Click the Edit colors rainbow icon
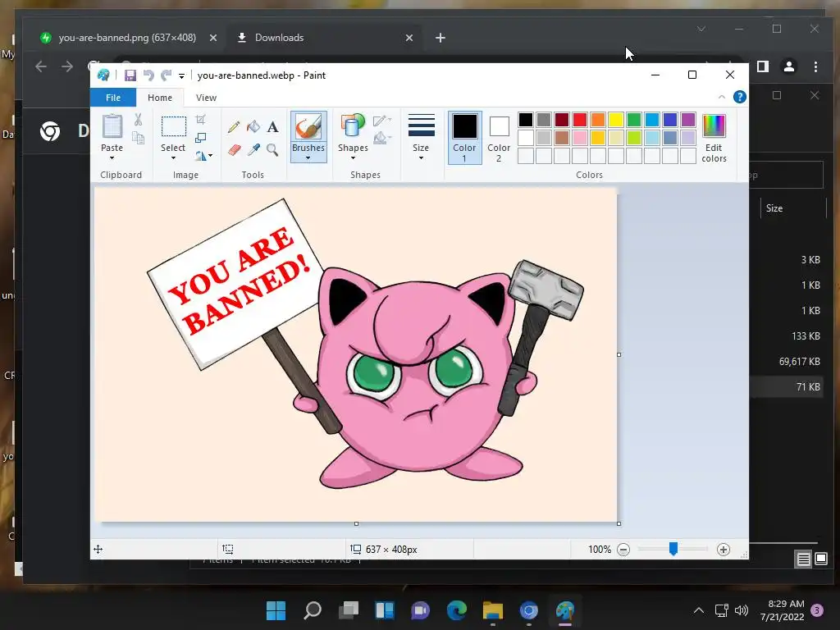This screenshot has height=630, width=840. (x=714, y=126)
